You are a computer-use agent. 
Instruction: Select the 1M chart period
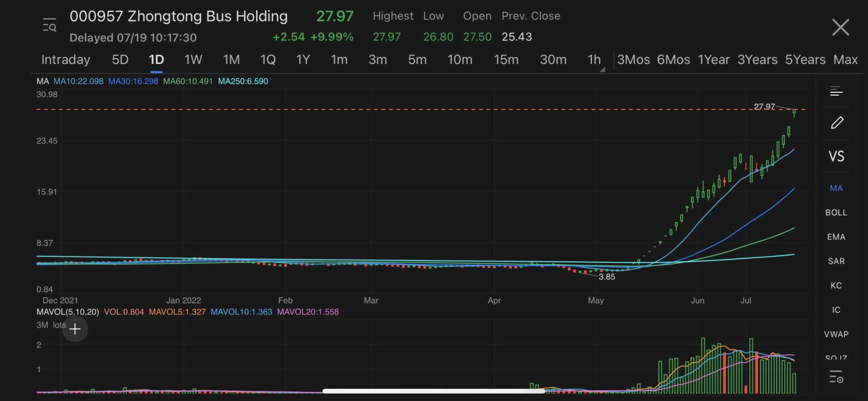[x=231, y=60]
